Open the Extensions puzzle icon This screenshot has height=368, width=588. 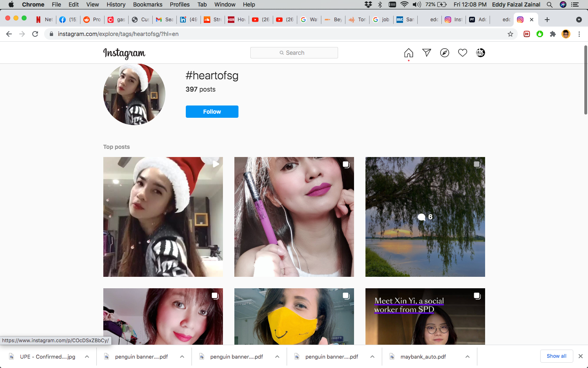(553, 34)
